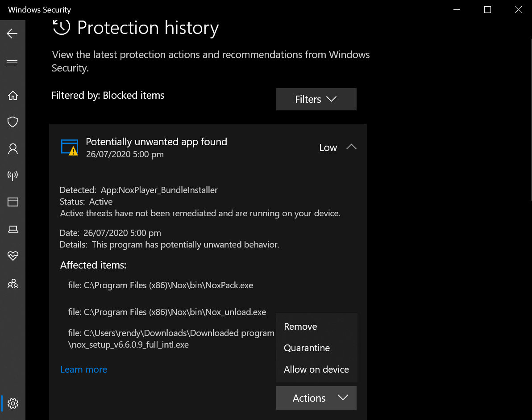
Task: Click the Protection history clock icon
Action: coord(62,27)
